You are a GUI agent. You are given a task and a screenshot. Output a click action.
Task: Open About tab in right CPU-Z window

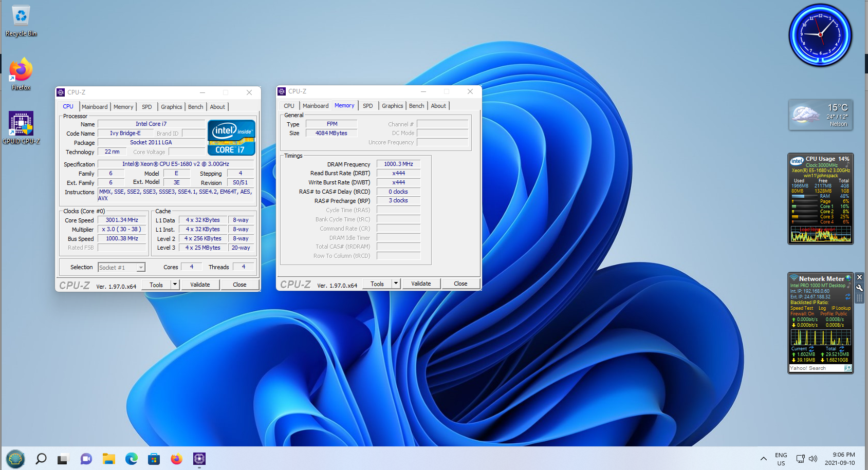click(438, 106)
